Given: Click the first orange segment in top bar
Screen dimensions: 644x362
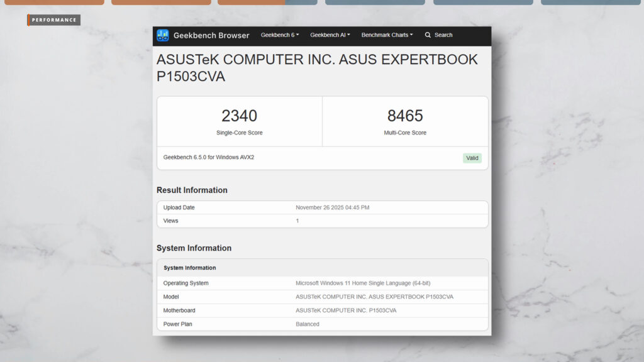Looking at the screenshot, I should [x=54, y=2].
